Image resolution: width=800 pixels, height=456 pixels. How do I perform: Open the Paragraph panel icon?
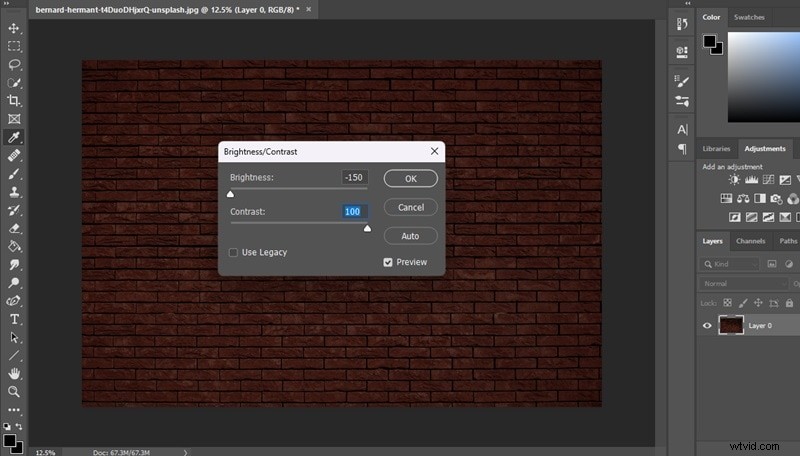(682, 149)
